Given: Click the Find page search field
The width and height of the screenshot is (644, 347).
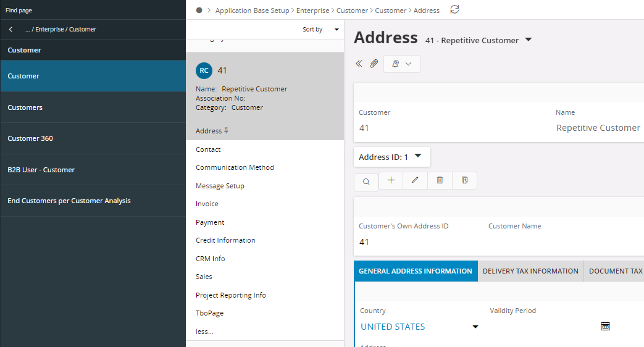Looking at the screenshot, I should pos(93,10).
